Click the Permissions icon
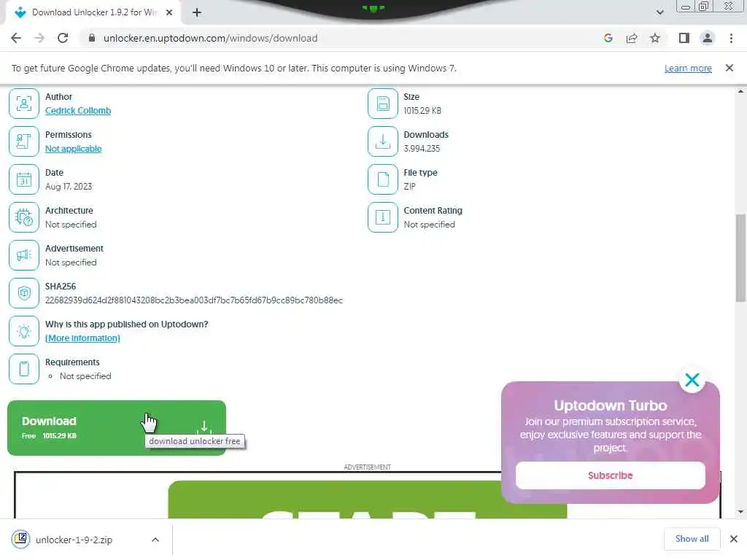This screenshot has height=560, width=747. point(24,141)
